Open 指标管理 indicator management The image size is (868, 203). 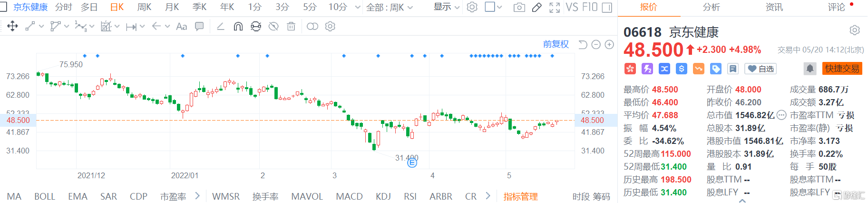point(520,196)
